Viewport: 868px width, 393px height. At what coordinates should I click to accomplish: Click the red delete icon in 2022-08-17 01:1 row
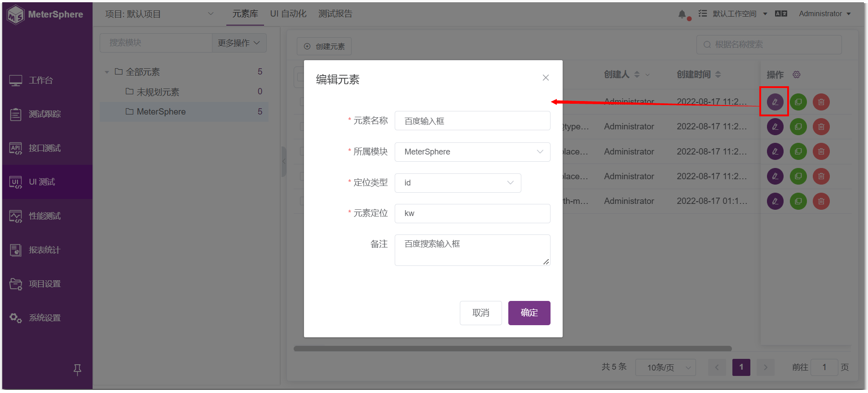[821, 201]
